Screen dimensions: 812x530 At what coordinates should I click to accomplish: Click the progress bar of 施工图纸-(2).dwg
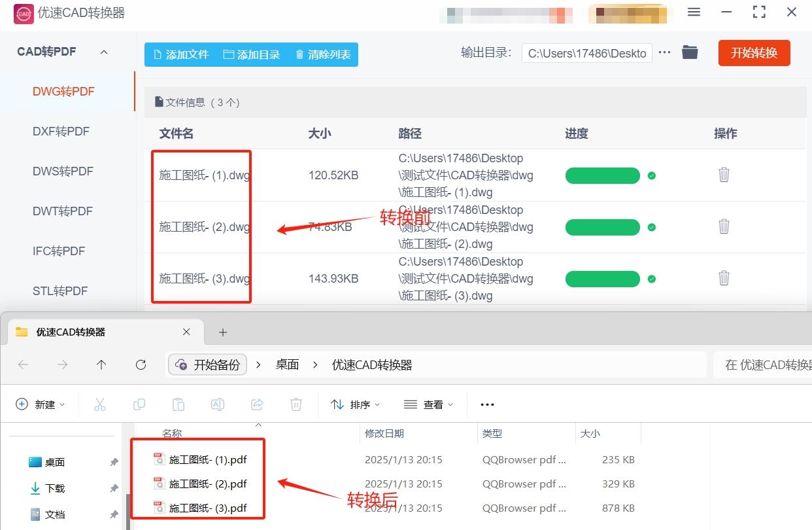(x=602, y=227)
